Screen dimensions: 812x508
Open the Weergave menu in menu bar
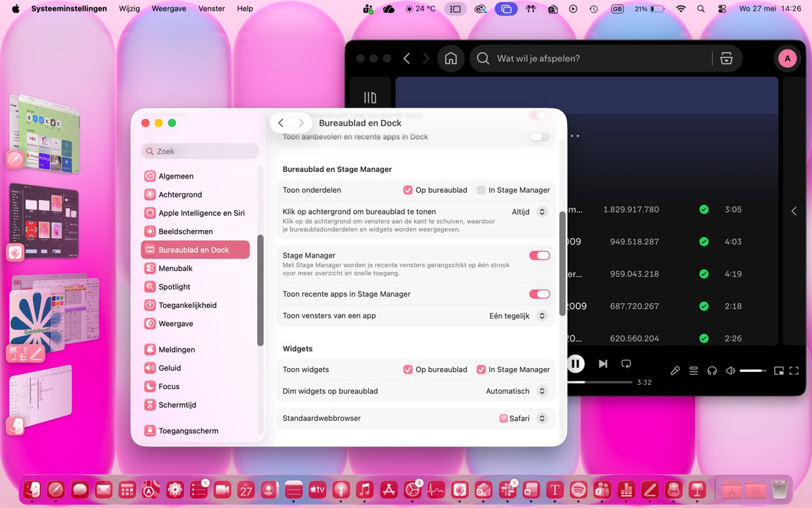[x=169, y=9]
